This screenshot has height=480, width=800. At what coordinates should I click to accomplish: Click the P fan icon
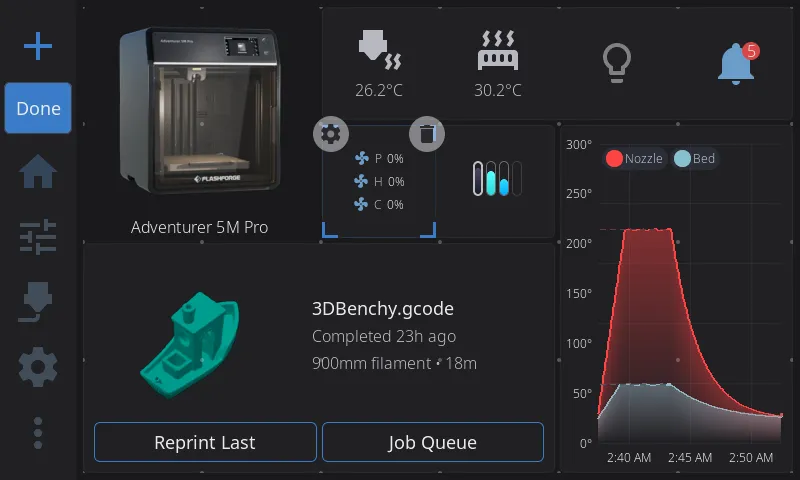pyautogui.click(x=362, y=159)
